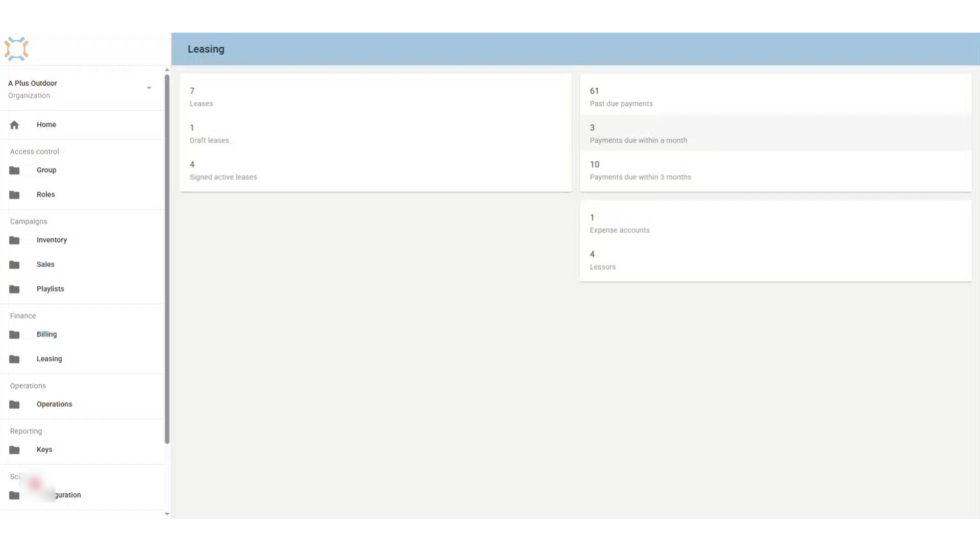Click the folder icon next to Playlists
This screenshot has width=980, height=551.
point(14,289)
